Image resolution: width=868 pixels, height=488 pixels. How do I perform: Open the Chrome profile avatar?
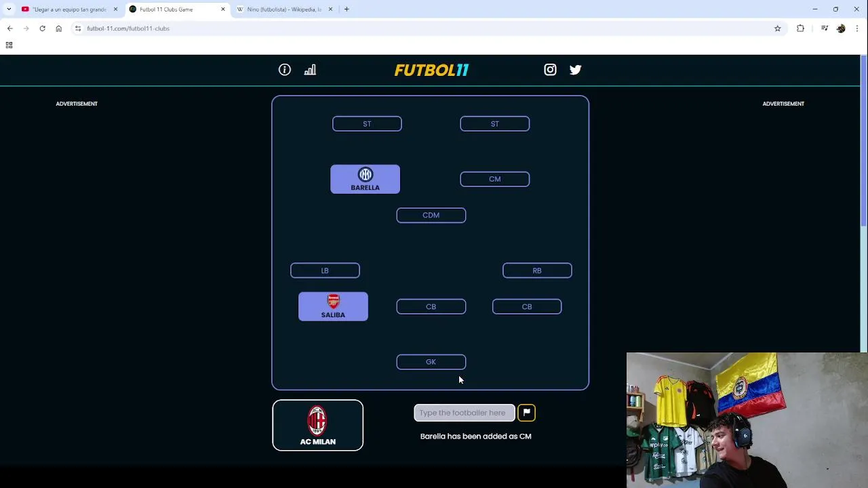pos(841,28)
